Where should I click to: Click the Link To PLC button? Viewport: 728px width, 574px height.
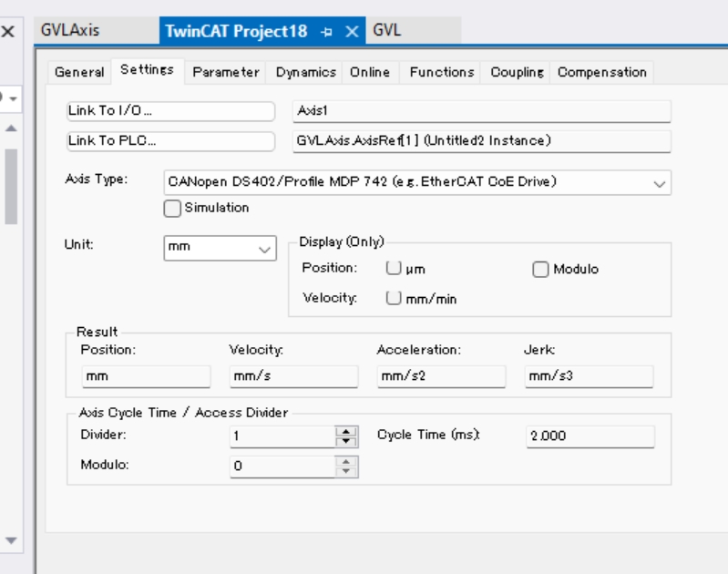[x=171, y=140]
